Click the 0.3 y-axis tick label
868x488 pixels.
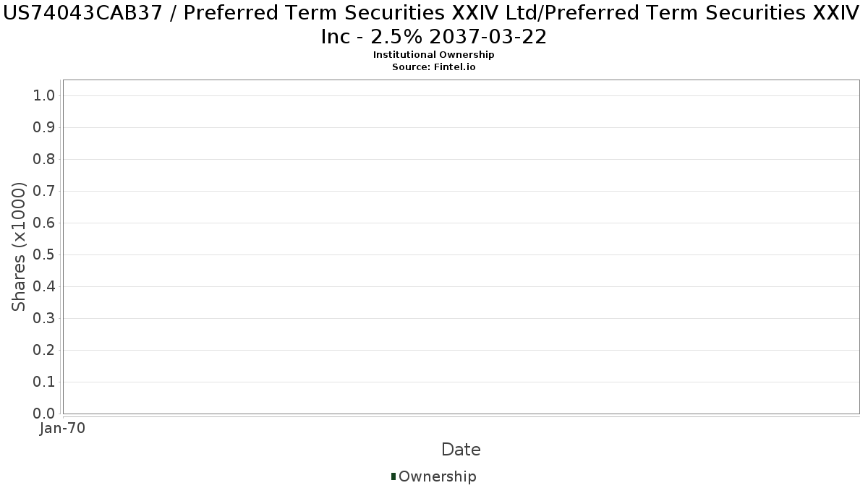(45, 319)
